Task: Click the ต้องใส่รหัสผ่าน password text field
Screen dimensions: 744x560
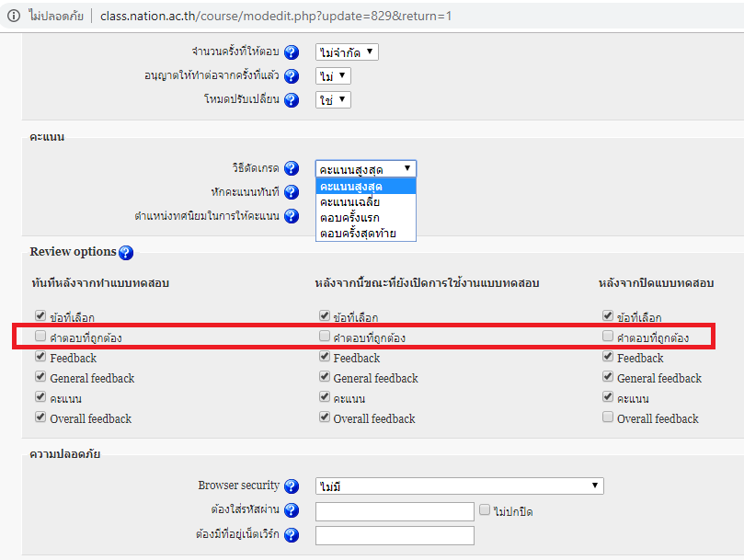Action: (x=395, y=511)
